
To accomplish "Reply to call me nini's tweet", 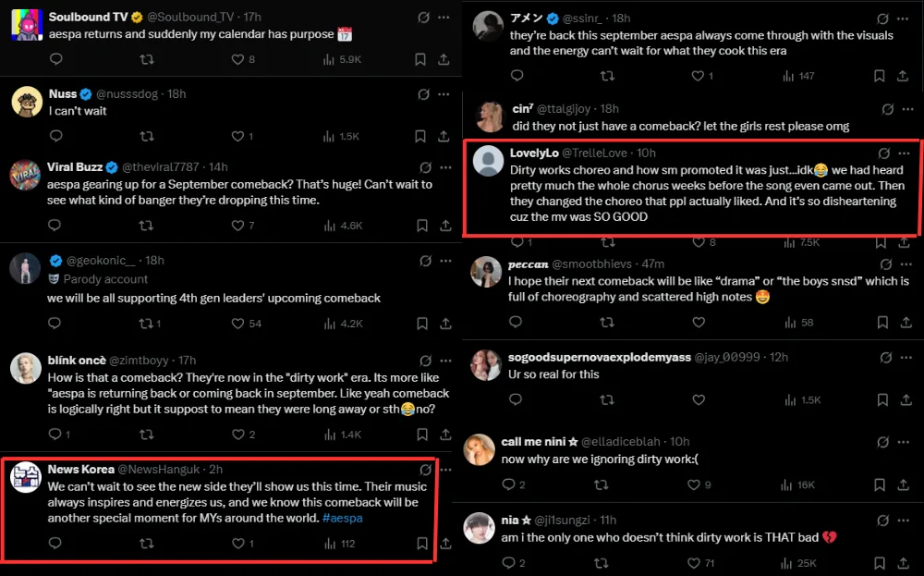I will tap(508, 484).
